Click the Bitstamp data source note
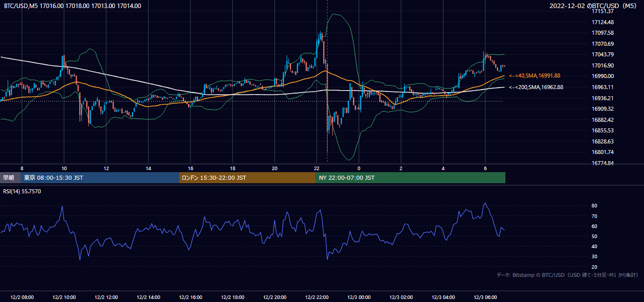 (567, 275)
